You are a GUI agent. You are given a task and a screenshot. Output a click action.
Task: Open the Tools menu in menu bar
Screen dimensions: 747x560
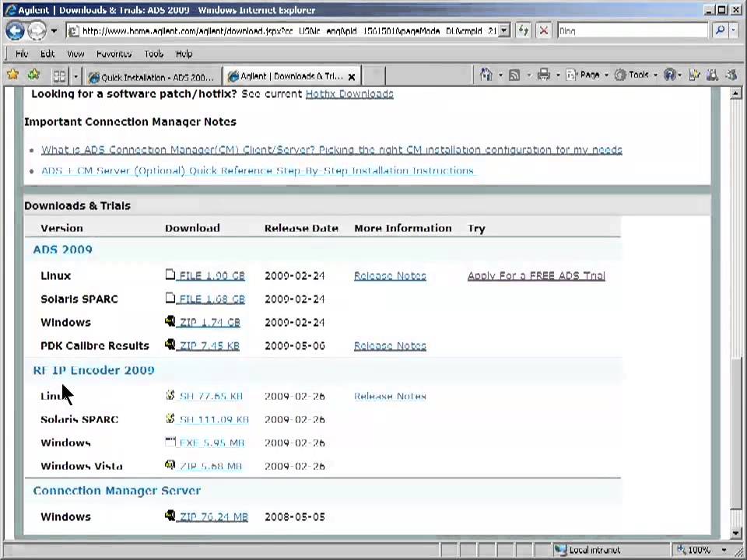click(154, 54)
